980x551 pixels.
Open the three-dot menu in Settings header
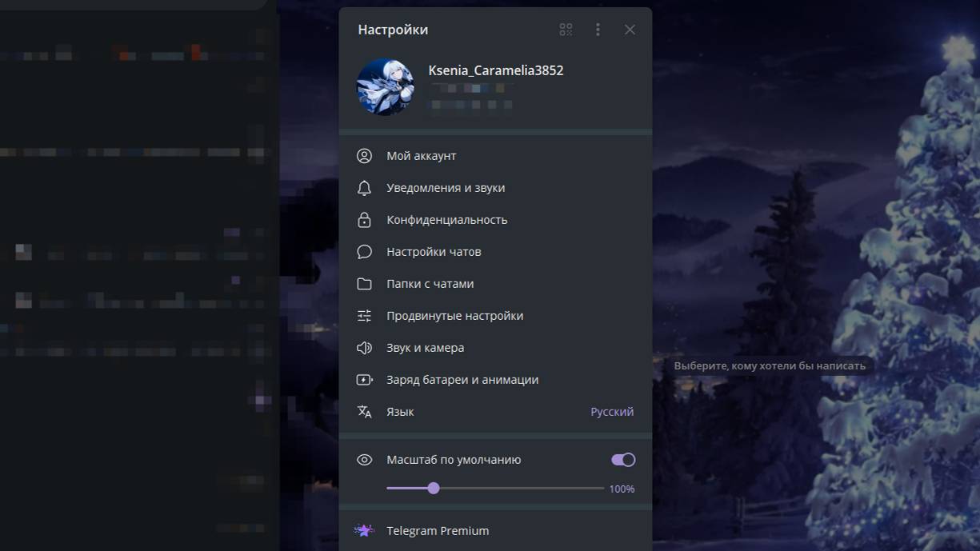[x=598, y=30]
